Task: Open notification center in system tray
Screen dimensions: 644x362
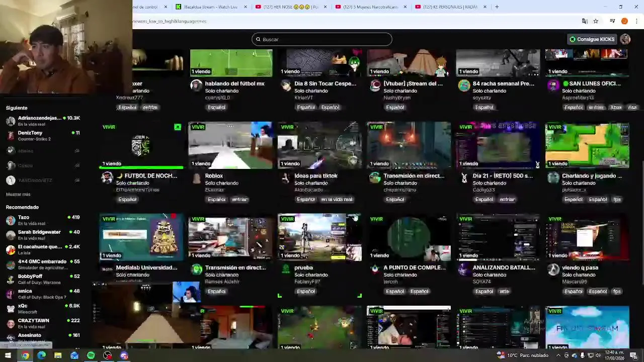Action: (x=633, y=355)
